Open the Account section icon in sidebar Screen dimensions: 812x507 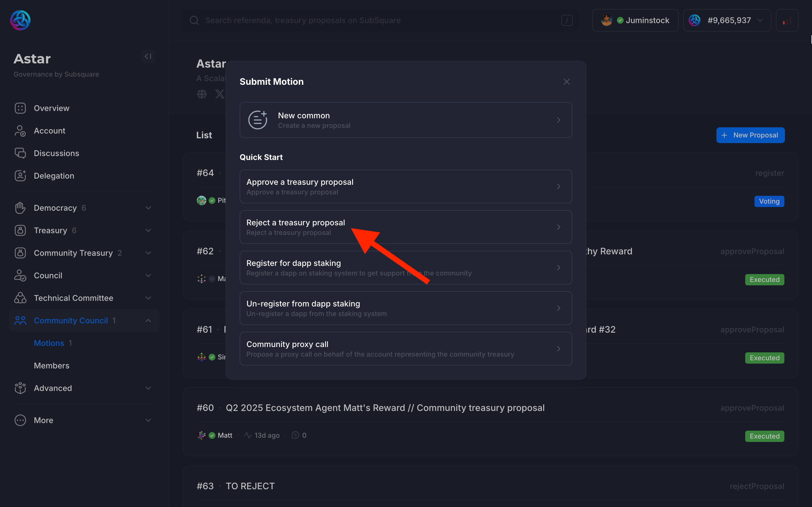click(20, 131)
